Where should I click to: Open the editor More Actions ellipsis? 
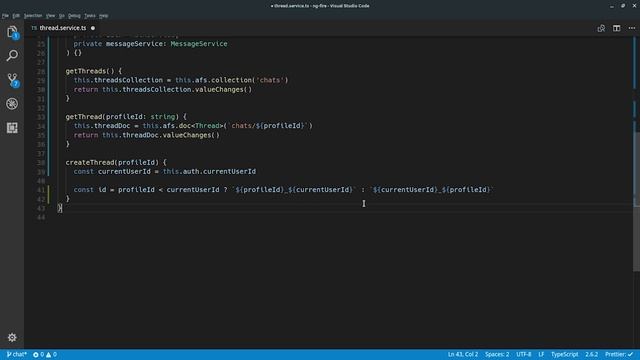(x=631, y=28)
